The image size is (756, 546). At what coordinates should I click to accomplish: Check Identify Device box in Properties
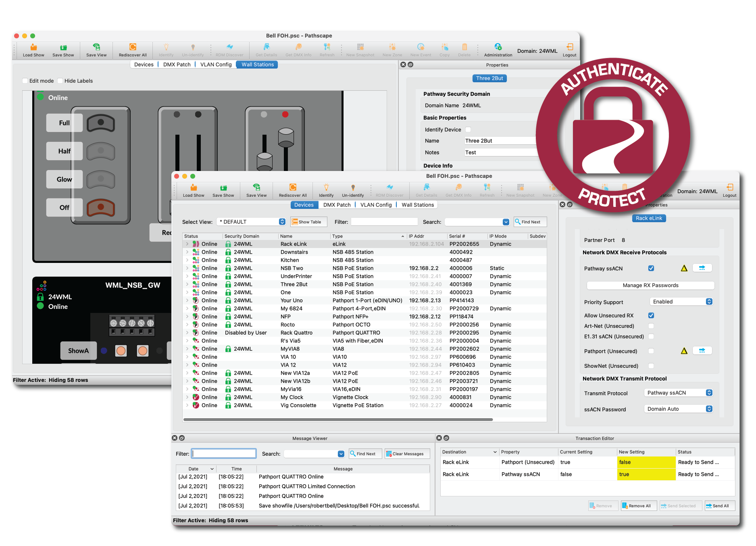[468, 129]
